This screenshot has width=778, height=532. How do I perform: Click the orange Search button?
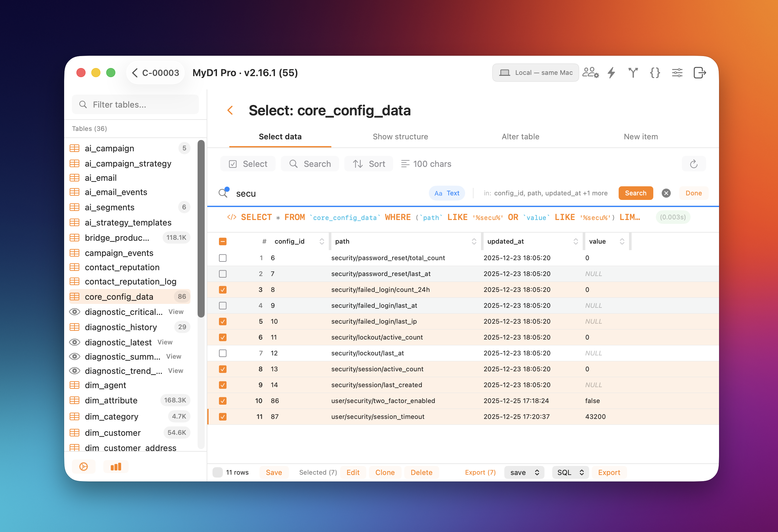coord(636,193)
